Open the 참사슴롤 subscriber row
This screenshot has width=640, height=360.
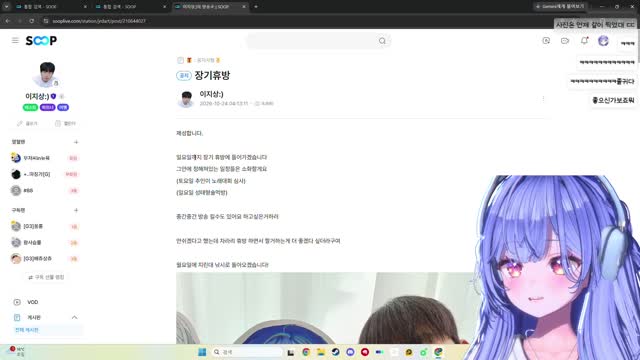45,242
